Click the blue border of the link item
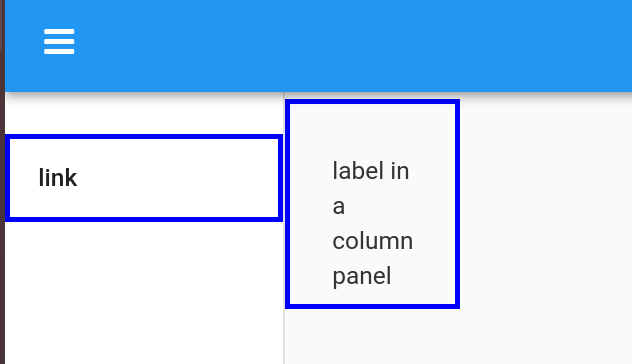 [144, 137]
